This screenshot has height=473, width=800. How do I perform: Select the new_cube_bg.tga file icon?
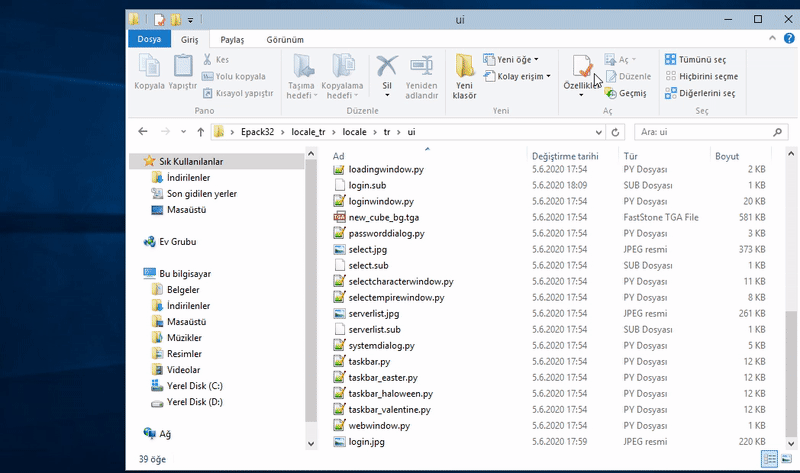(340, 217)
